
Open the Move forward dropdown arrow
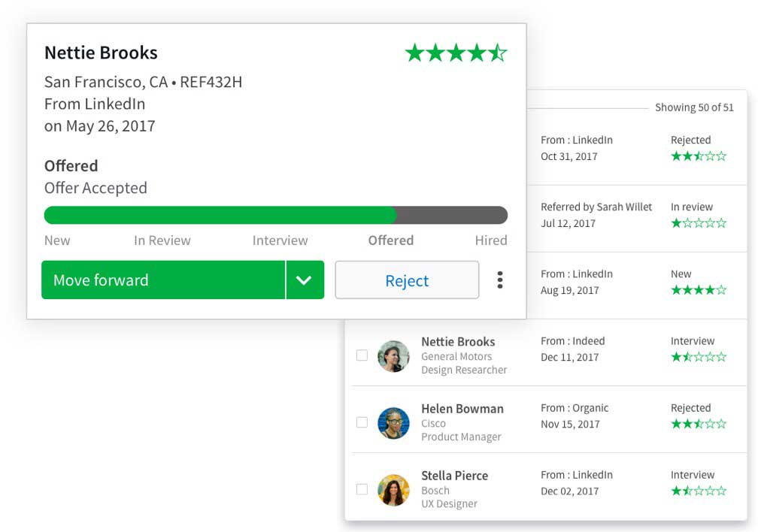pos(304,280)
